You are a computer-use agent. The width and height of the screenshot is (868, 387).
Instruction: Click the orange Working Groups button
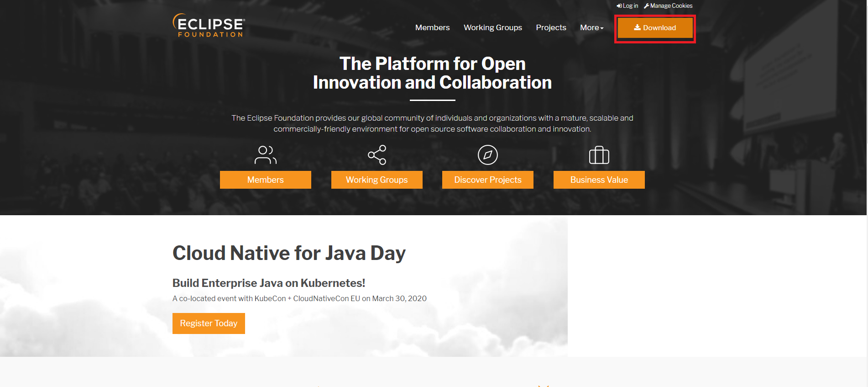377,180
